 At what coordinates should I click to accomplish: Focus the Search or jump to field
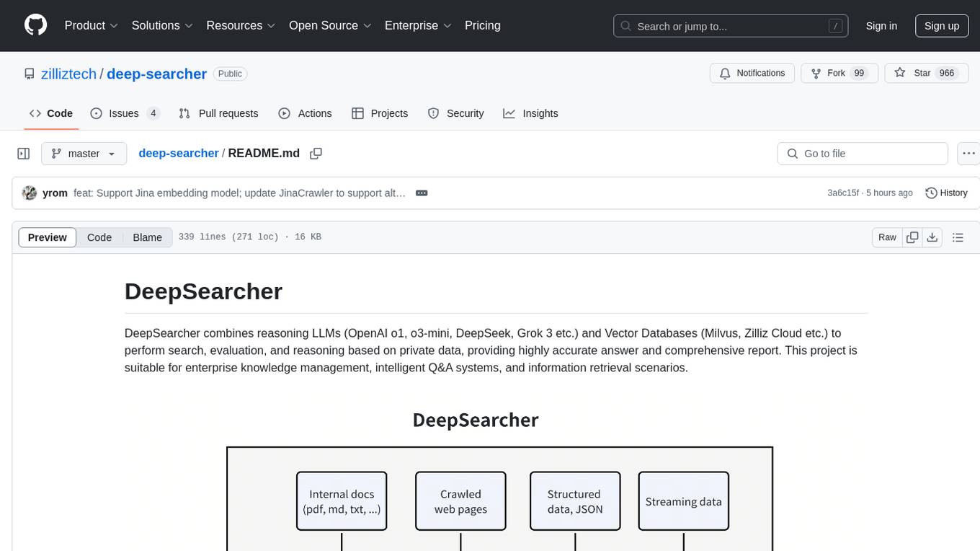732,26
